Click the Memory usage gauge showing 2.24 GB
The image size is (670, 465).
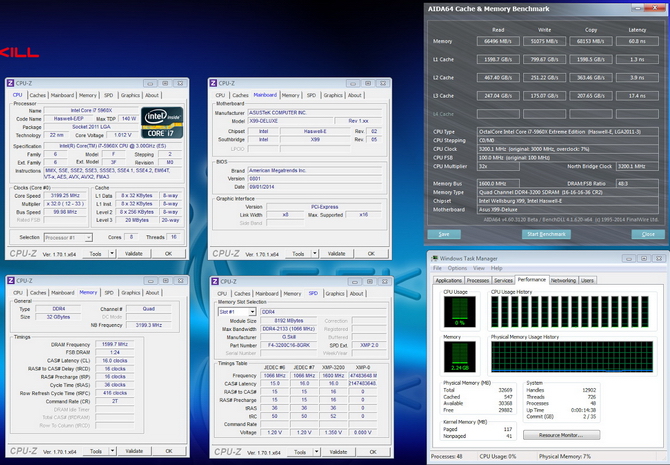click(x=459, y=356)
